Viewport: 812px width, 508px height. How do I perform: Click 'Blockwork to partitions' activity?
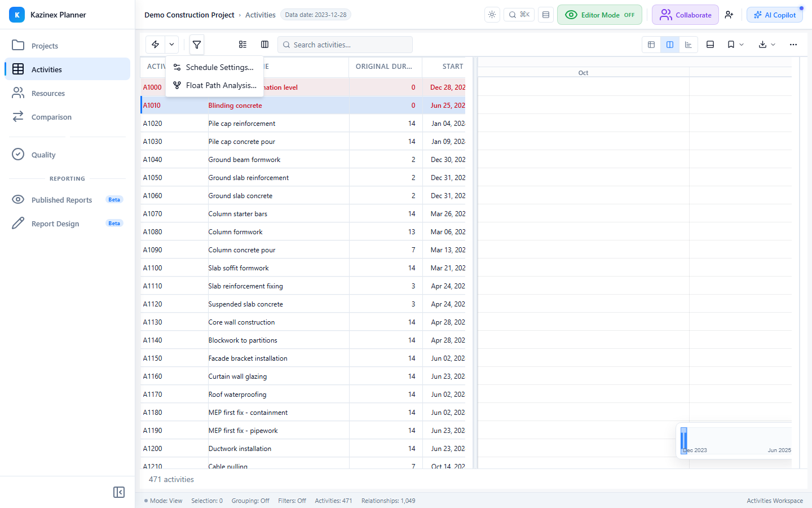coord(242,340)
